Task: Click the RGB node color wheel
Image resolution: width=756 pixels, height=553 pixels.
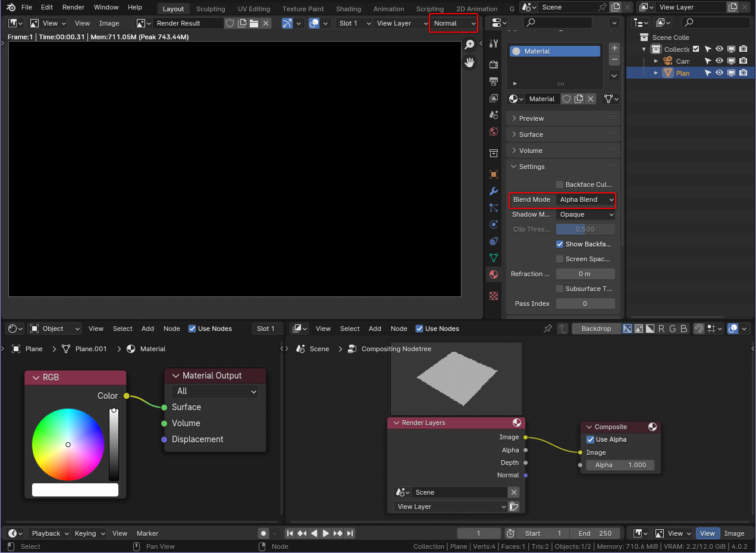Action: 68,444
